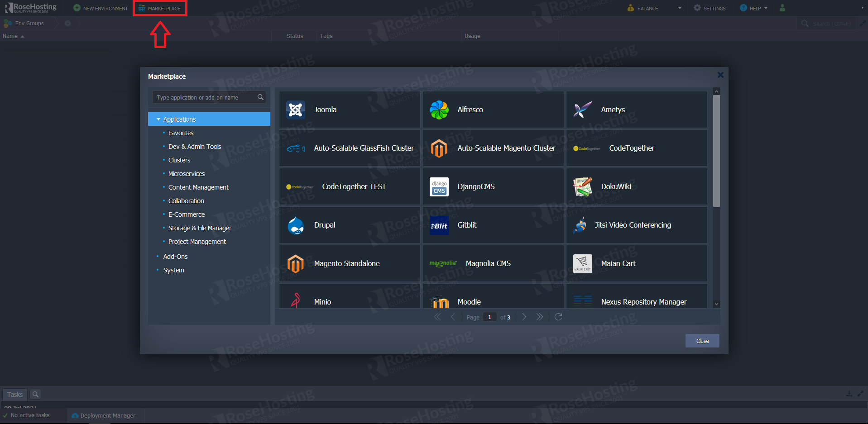
Task: Click the scrollbar up arrow
Action: (716, 91)
